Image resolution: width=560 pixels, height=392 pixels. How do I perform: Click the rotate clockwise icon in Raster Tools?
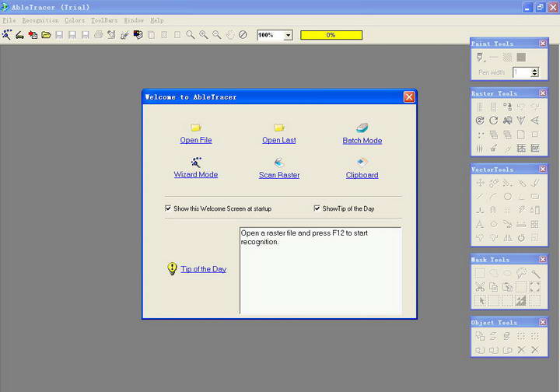click(x=494, y=121)
